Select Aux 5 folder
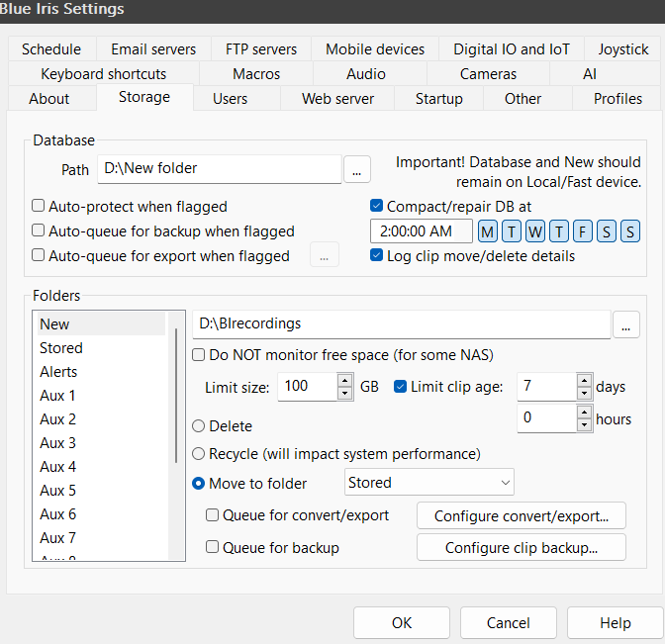The height and width of the screenshot is (644, 665). coord(101,490)
